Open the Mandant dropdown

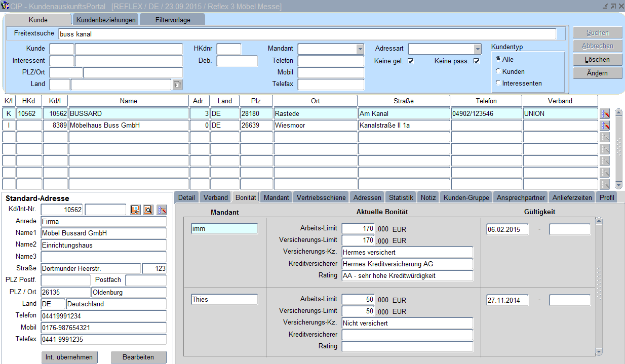coord(360,49)
